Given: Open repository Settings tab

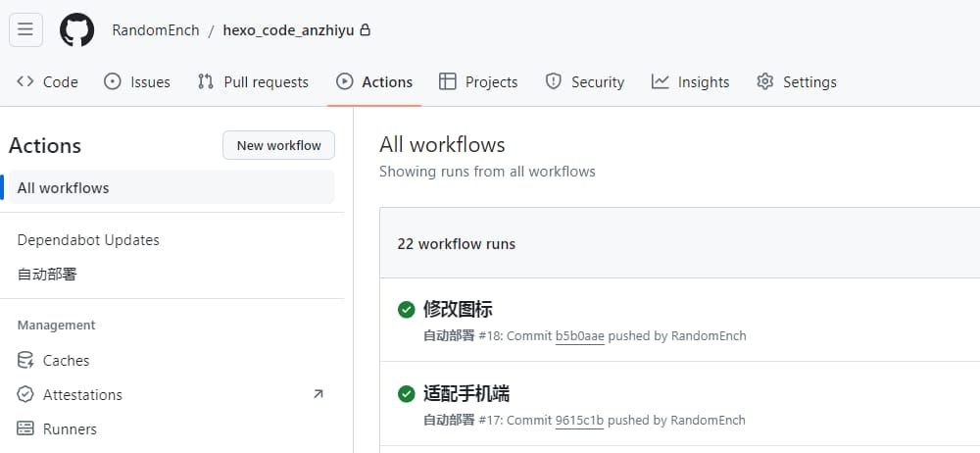Looking at the screenshot, I should tap(797, 82).
